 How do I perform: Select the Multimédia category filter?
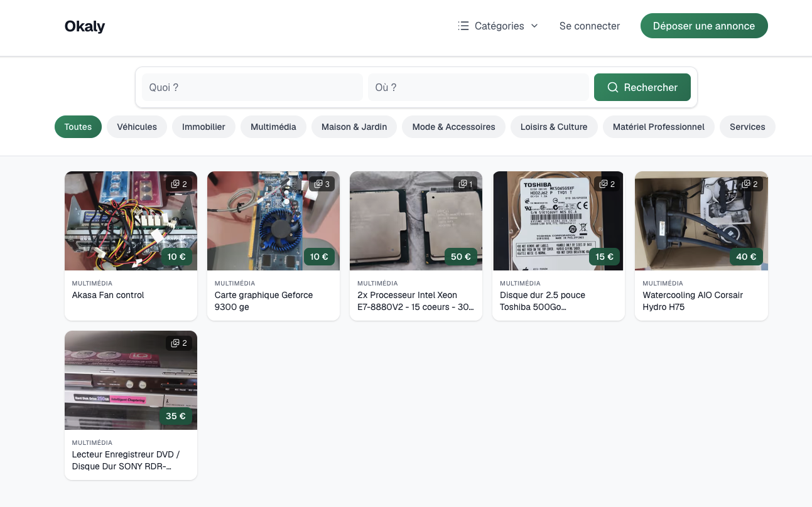tap(273, 127)
